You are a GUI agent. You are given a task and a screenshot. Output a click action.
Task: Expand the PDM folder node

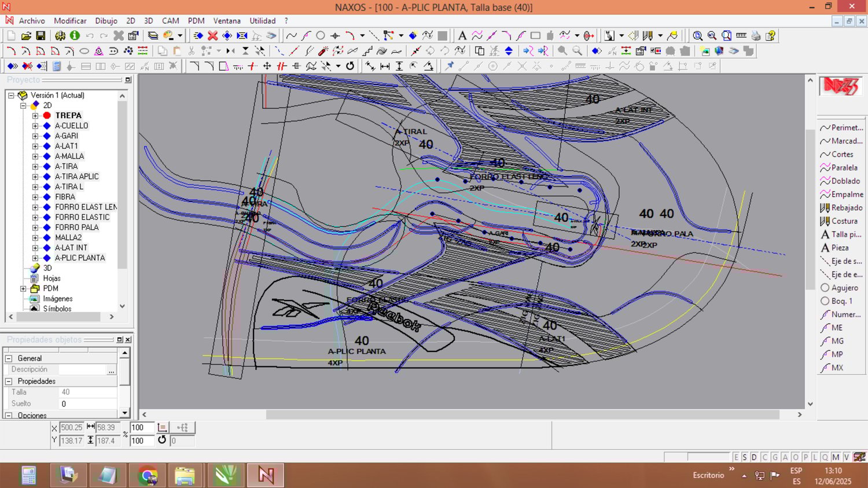(23, 288)
